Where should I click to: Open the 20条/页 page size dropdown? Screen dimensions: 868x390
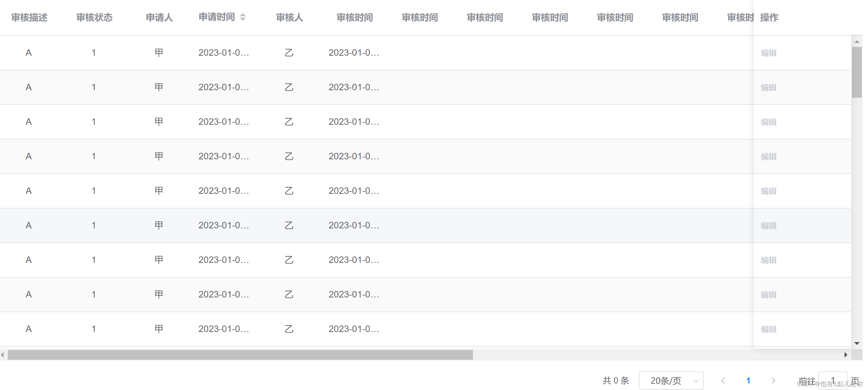pos(671,381)
